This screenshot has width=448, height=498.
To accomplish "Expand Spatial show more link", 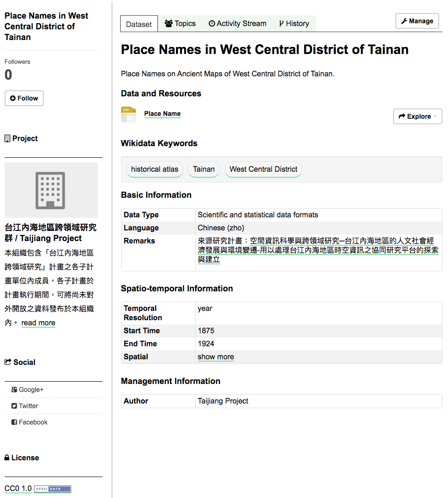I will 216,357.
